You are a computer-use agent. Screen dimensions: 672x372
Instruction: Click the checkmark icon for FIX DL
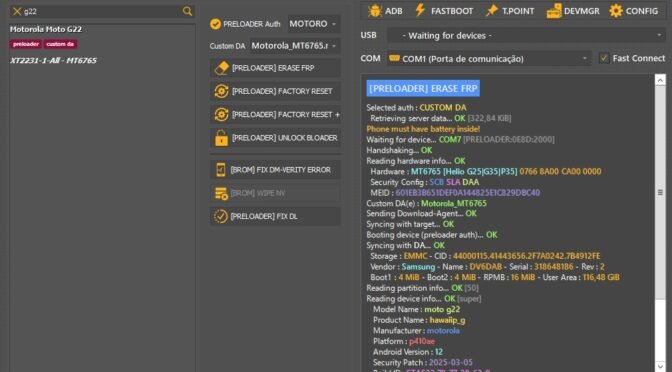pyautogui.click(x=221, y=216)
